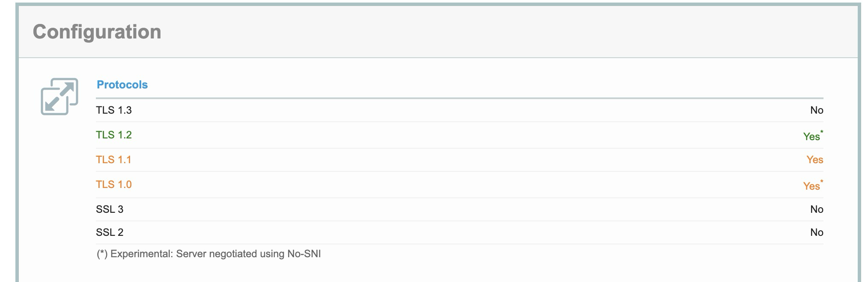Click the protocols expand arrows icon

click(59, 96)
